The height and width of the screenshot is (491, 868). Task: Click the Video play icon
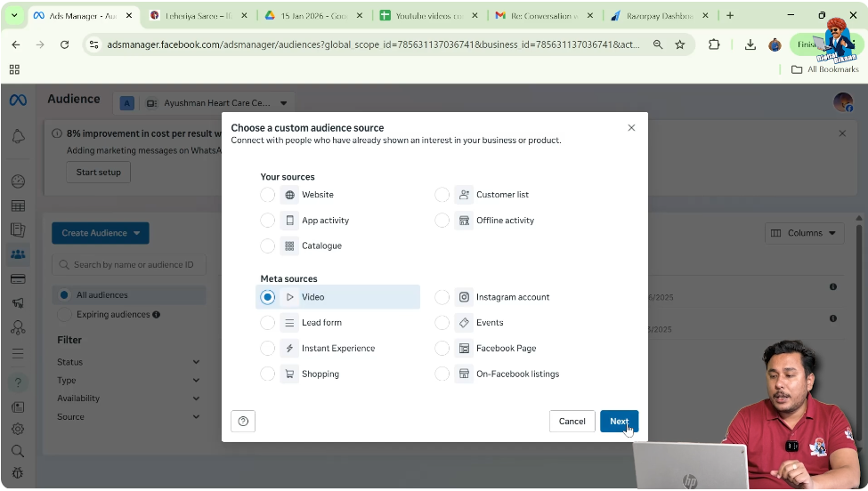289,297
